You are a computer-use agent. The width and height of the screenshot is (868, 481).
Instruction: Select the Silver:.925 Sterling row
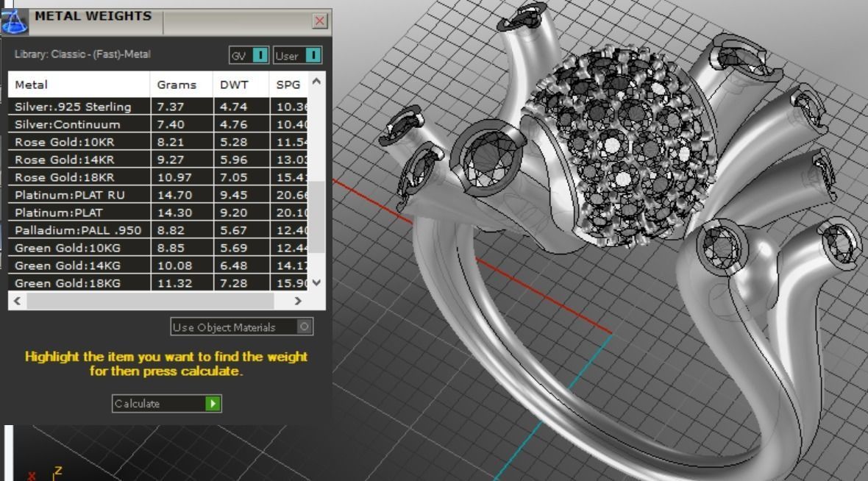(157, 107)
